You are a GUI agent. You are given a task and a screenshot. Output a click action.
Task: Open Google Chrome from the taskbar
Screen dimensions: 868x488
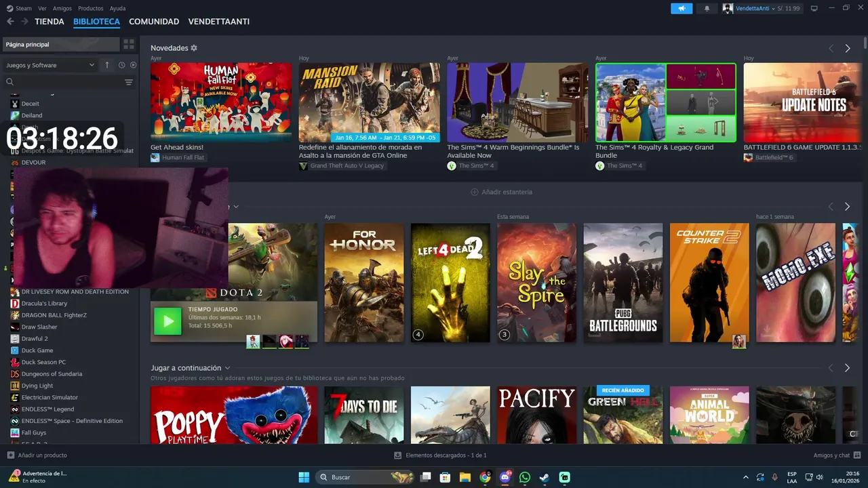point(485,477)
